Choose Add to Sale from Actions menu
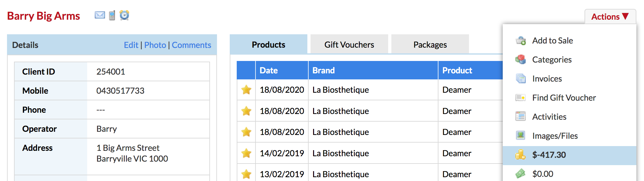 [x=570, y=41]
